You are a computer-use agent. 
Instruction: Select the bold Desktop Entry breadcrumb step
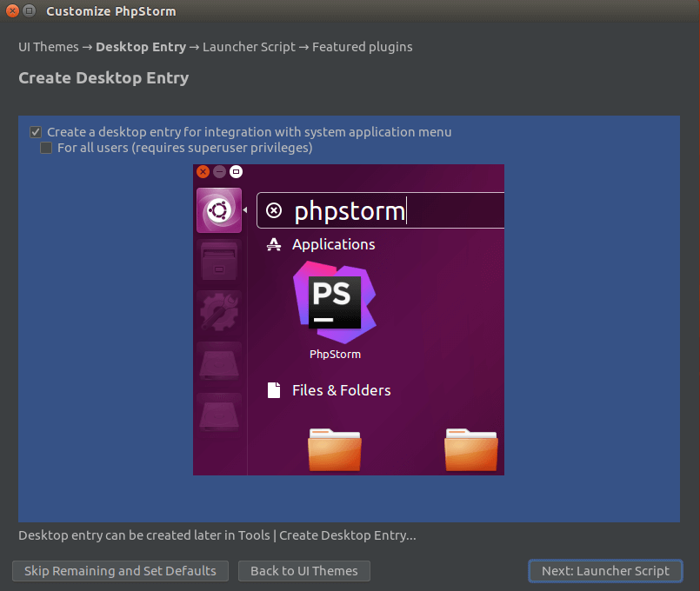141,47
